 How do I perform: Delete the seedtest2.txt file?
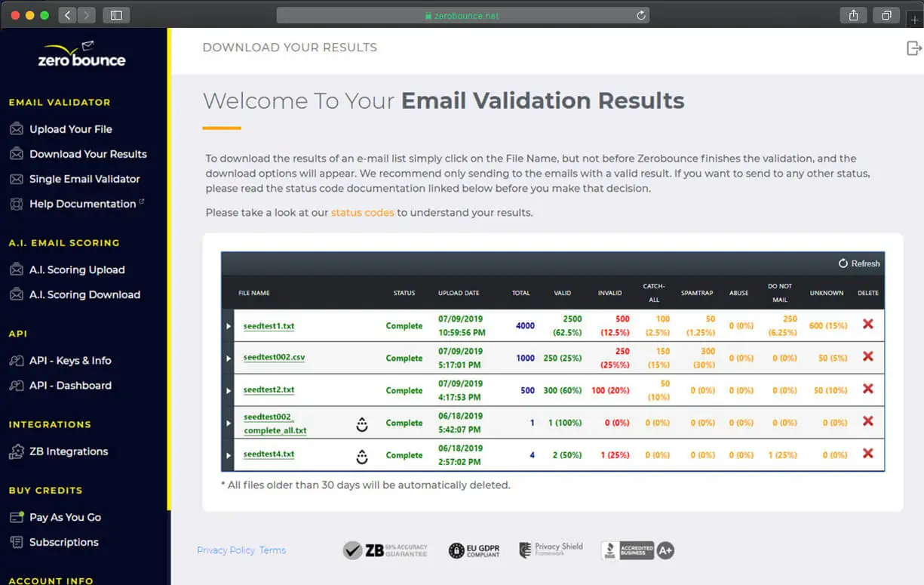click(868, 389)
